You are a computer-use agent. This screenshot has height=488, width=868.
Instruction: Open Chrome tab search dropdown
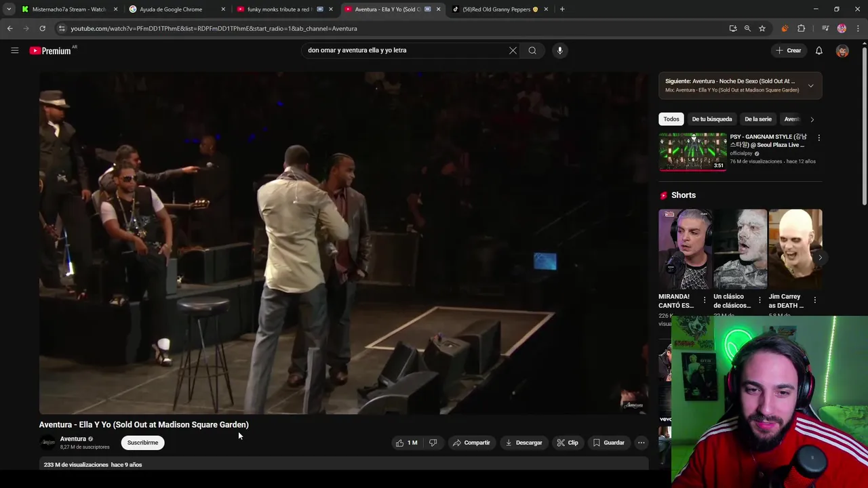tap(9, 9)
